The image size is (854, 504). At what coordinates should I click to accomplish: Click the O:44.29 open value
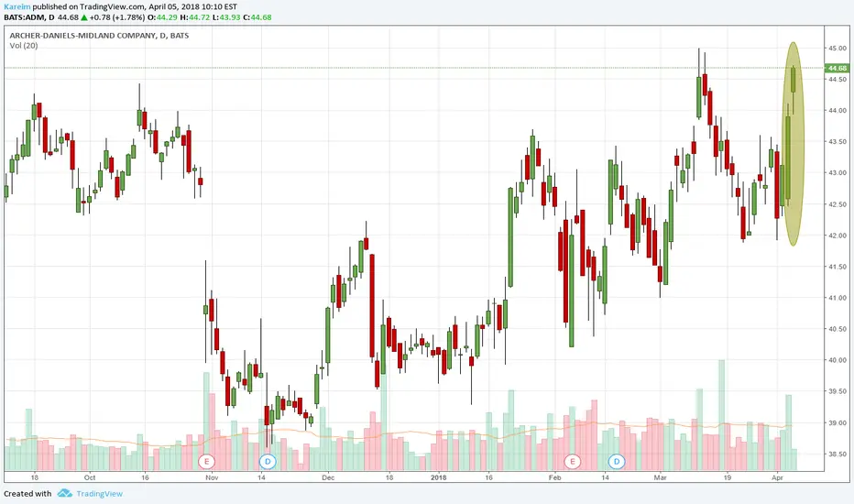pyautogui.click(x=163, y=17)
